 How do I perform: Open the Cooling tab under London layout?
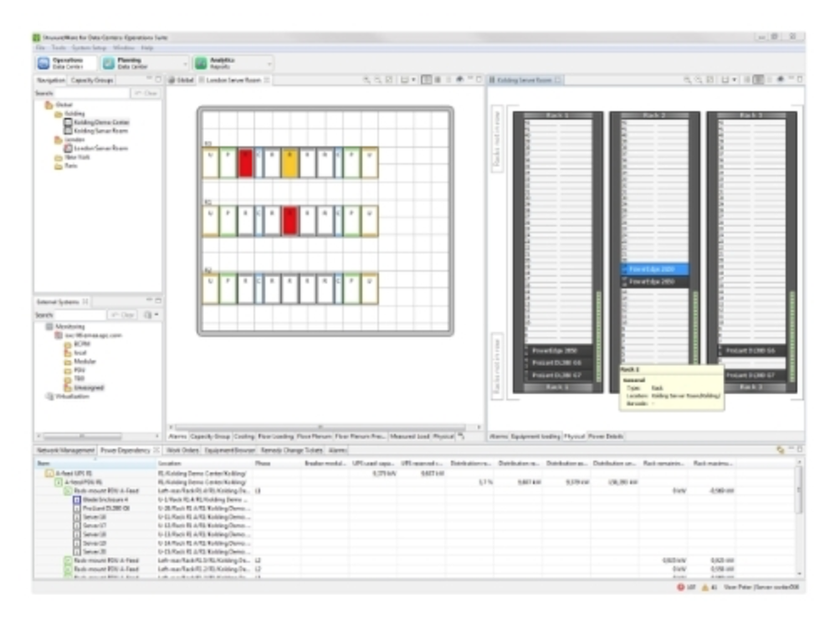pyautogui.click(x=244, y=436)
